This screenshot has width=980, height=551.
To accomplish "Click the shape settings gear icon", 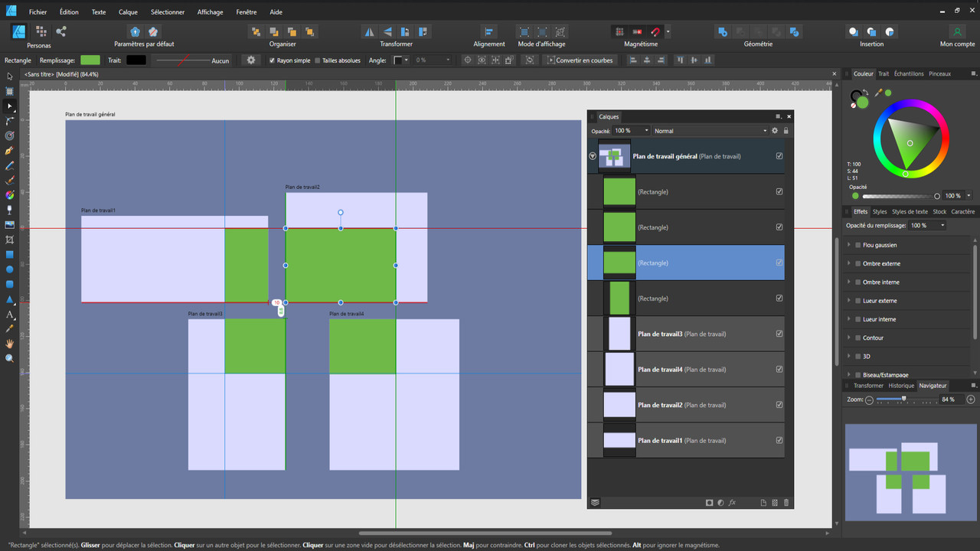I will pos(250,60).
